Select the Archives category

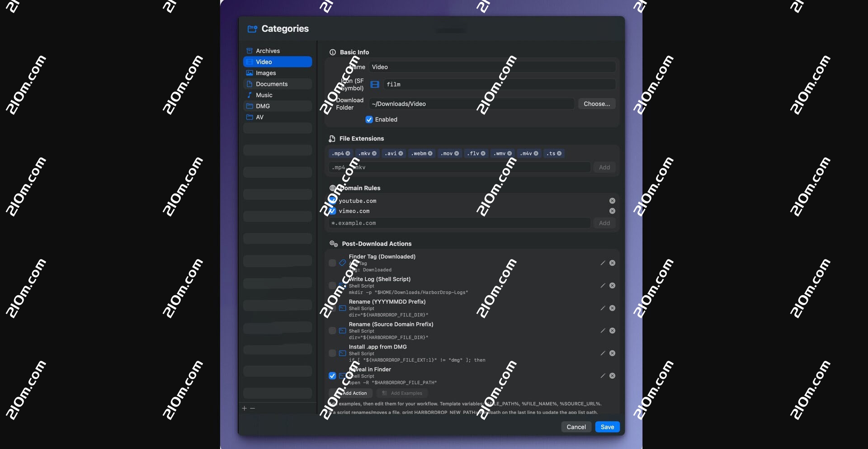tap(269, 51)
